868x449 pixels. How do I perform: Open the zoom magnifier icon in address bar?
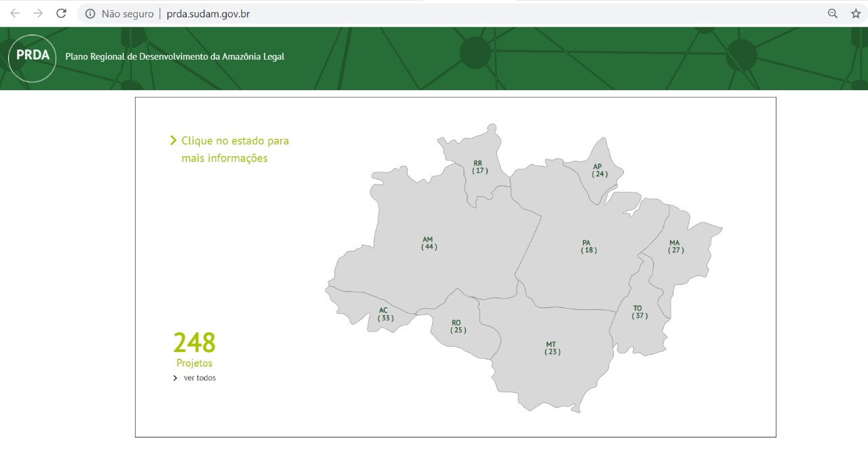point(833,14)
